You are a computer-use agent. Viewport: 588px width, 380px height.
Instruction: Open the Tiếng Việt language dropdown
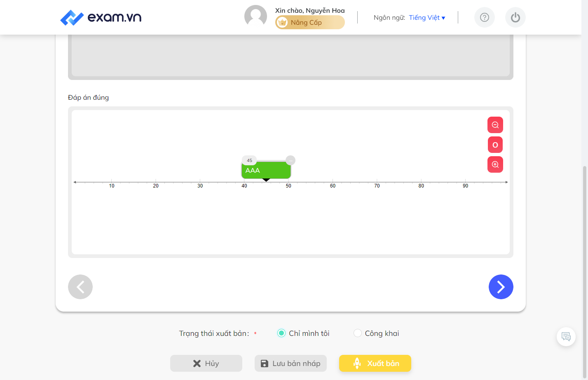pyautogui.click(x=427, y=17)
